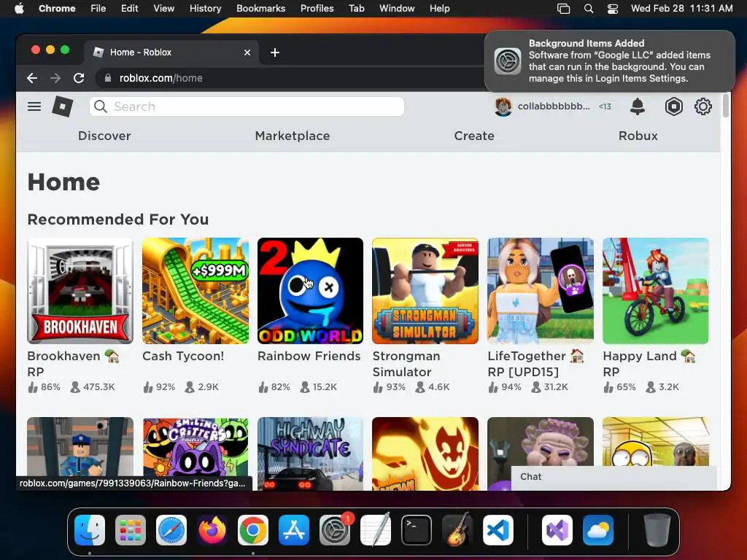The width and height of the screenshot is (747, 560).
Task: Open the Window menu
Action: coord(397,9)
